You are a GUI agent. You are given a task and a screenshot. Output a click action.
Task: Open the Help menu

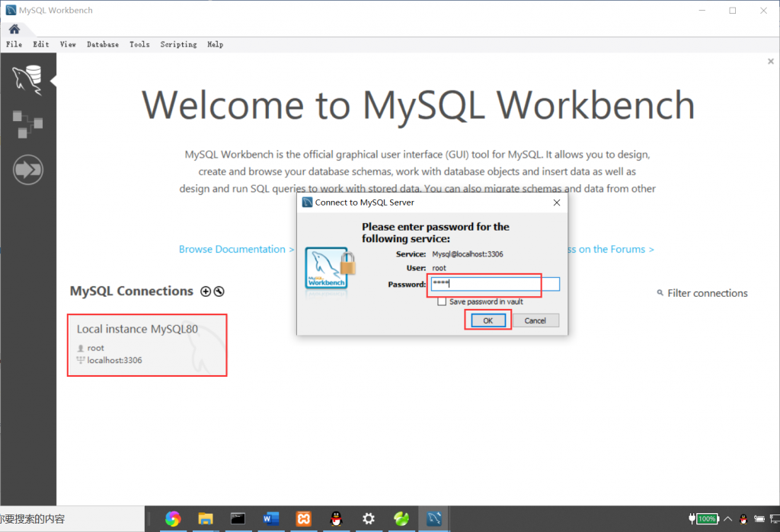215,44
